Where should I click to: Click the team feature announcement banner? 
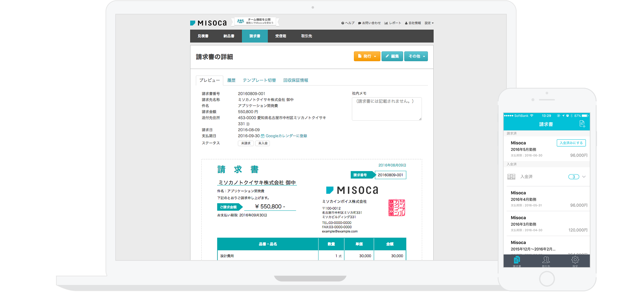(x=256, y=21)
